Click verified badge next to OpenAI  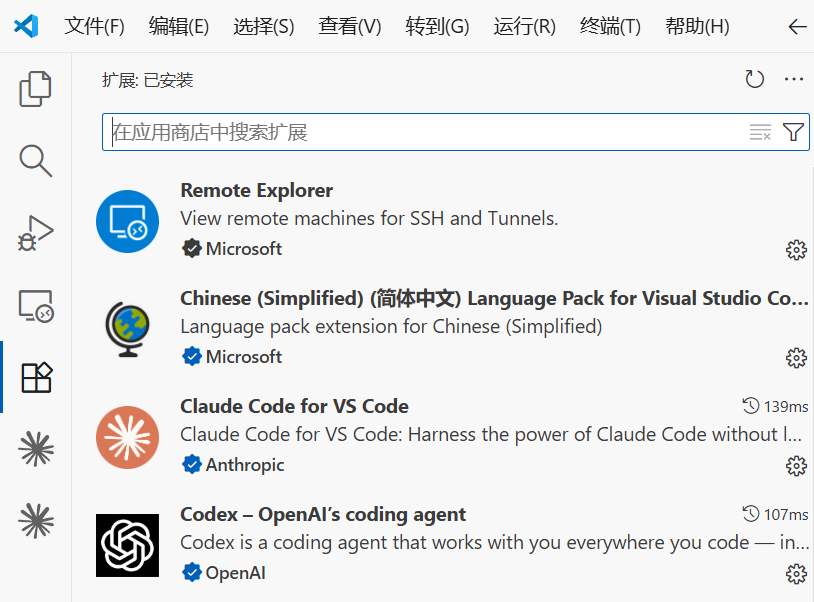point(192,572)
